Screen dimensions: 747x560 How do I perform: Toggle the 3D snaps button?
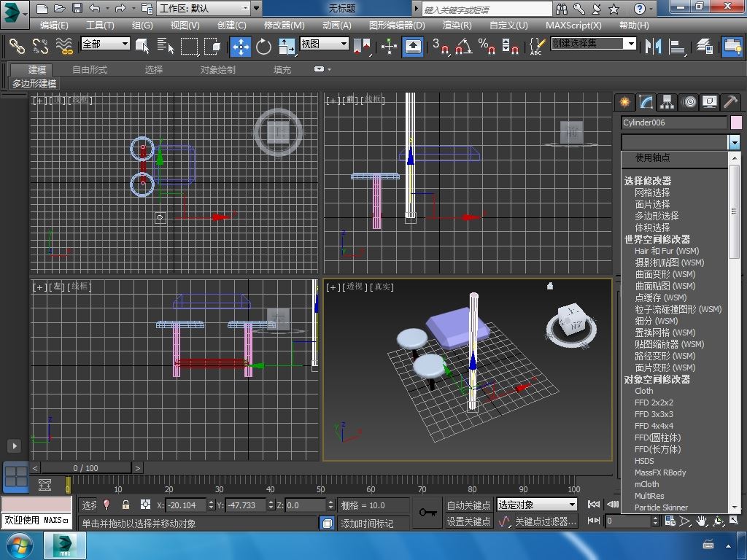441,46
